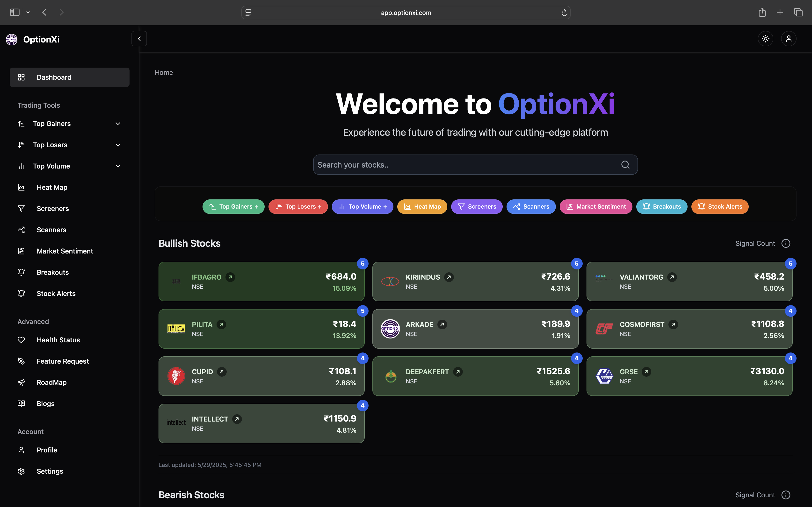Image resolution: width=812 pixels, height=507 pixels.
Task: Click the pink Market Sentiment colored pill
Action: pos(595,207)
